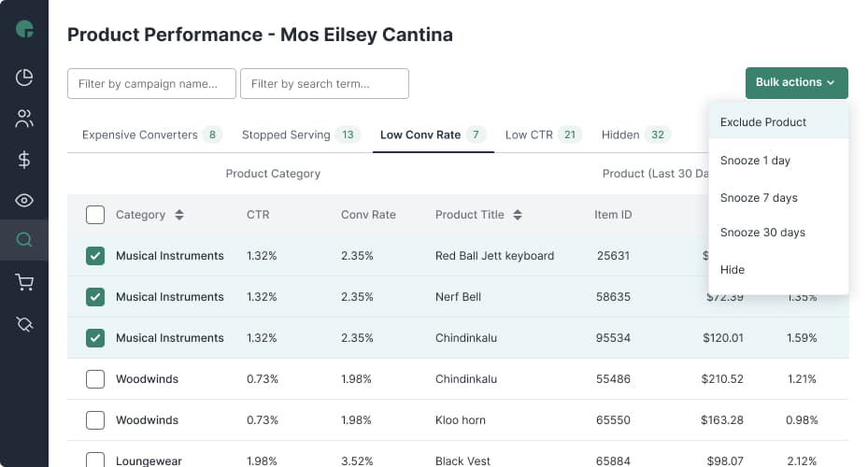
Task: Switch to Low CTR tab
Action: 543,134
